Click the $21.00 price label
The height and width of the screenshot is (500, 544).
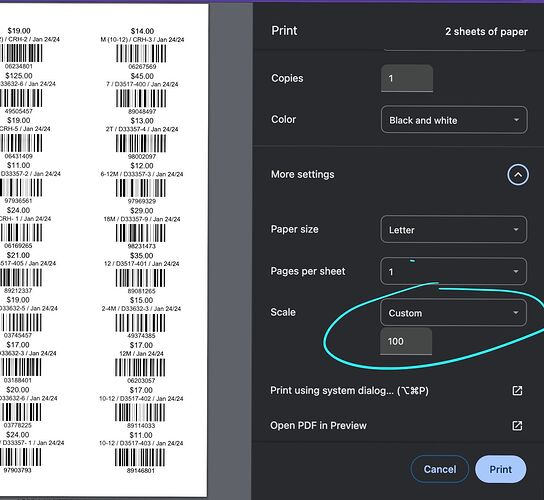coord(18,255)
